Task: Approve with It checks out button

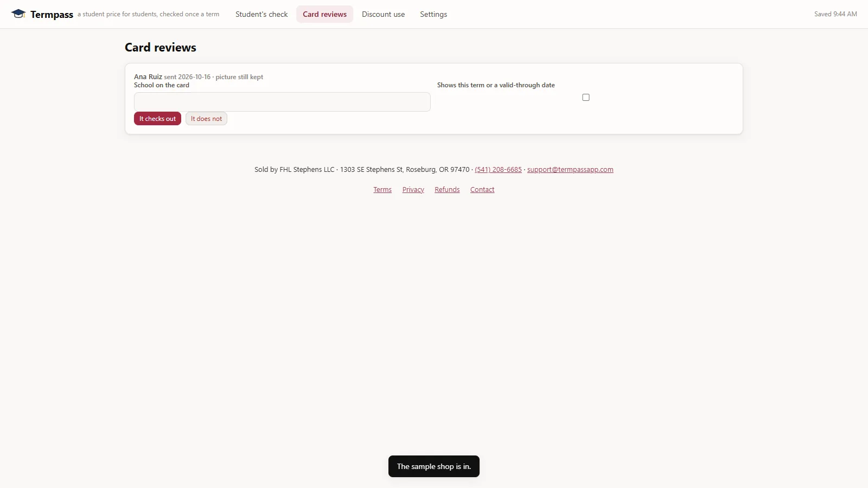Action: 157,119
